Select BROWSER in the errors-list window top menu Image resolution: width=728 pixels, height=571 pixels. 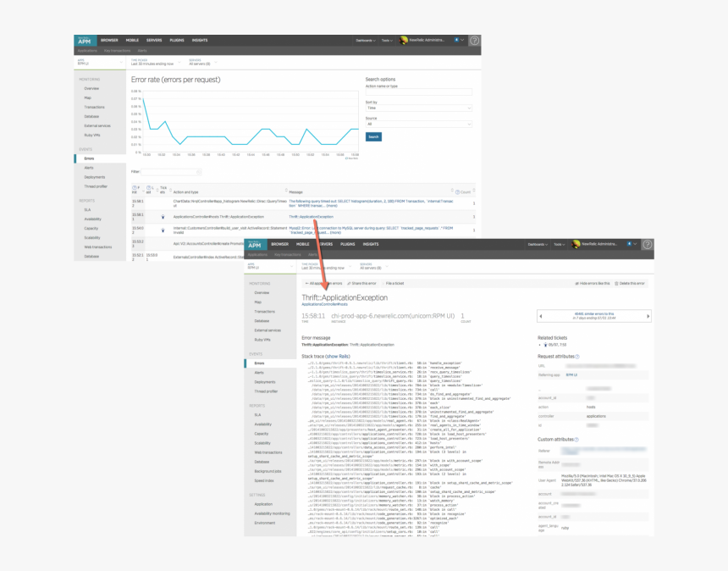point(109,41)
